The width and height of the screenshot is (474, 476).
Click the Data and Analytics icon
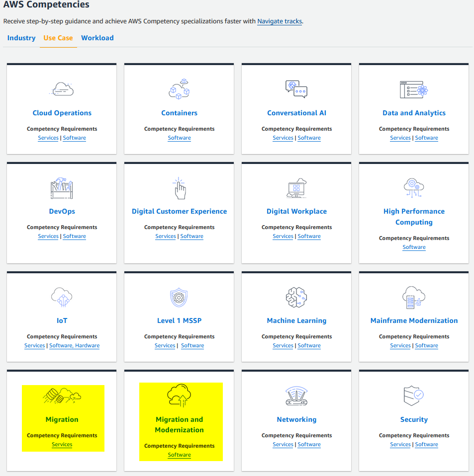click(414, 89)
